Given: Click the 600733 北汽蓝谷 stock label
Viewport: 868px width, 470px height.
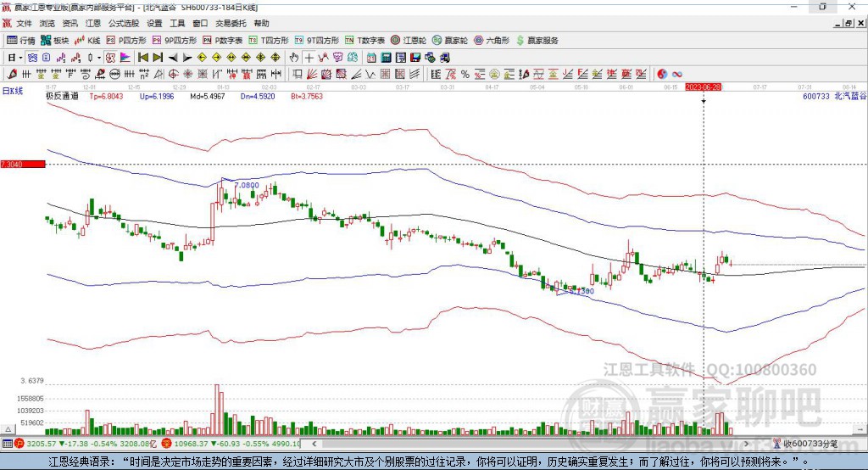Looking at the screenshot, I should click(x=834, y=96).
